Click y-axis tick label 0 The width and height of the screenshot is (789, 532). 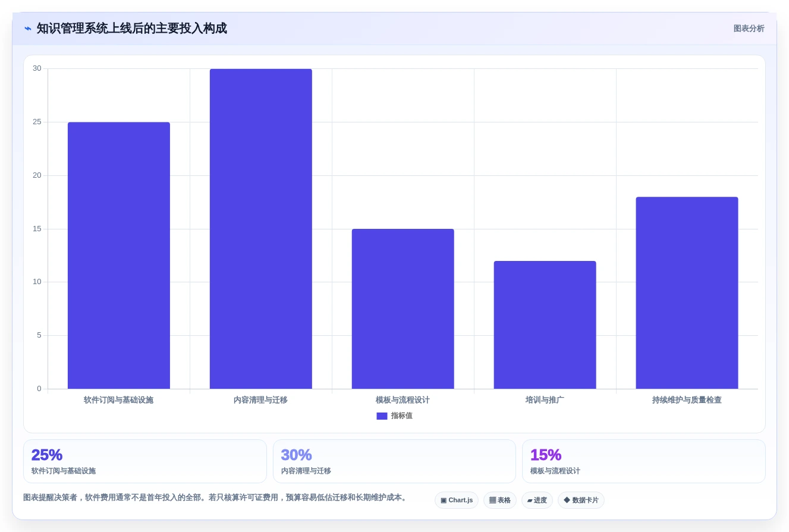[x=39, y=389]
